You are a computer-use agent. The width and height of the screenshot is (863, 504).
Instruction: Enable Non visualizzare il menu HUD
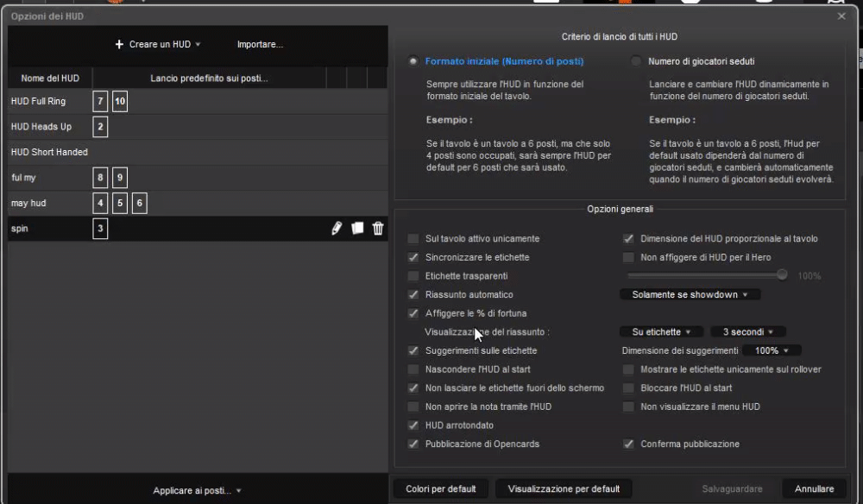coord(628,406)
